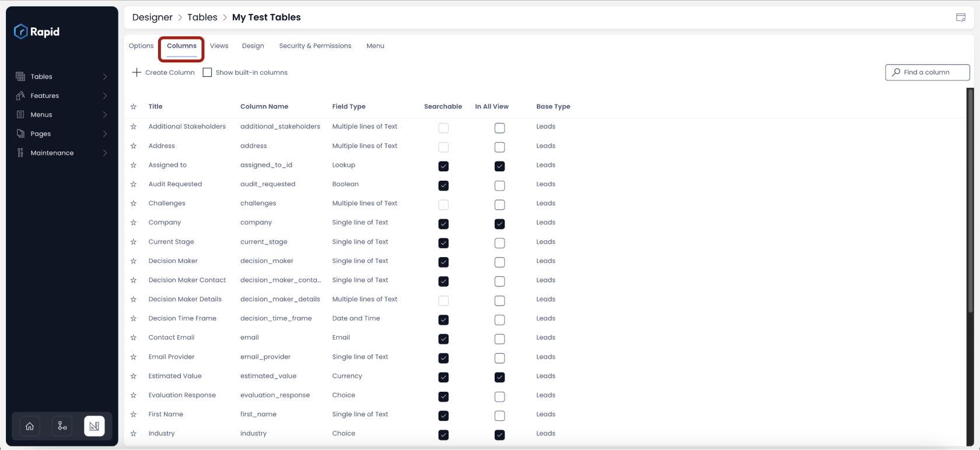
Task: Star the Additional Stakeholders column
Action: point(134,126)
